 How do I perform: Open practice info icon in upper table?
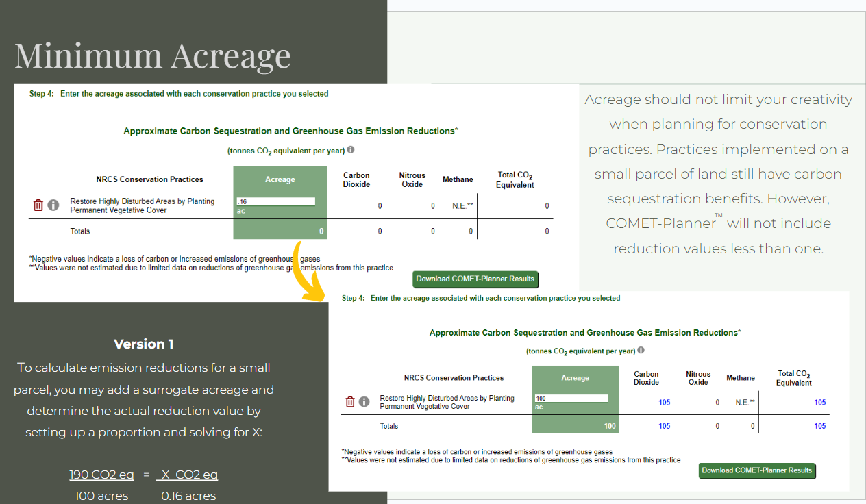(x=53, y=205)
